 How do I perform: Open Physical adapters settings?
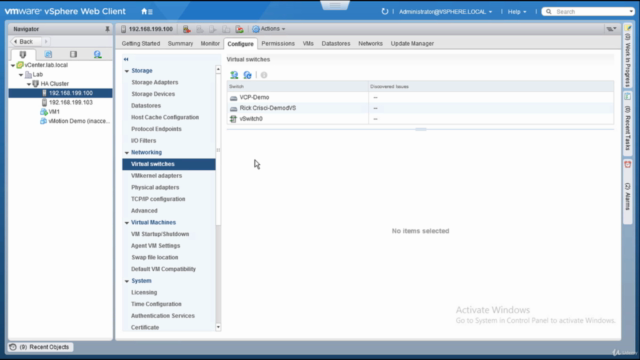pos(155,187)
